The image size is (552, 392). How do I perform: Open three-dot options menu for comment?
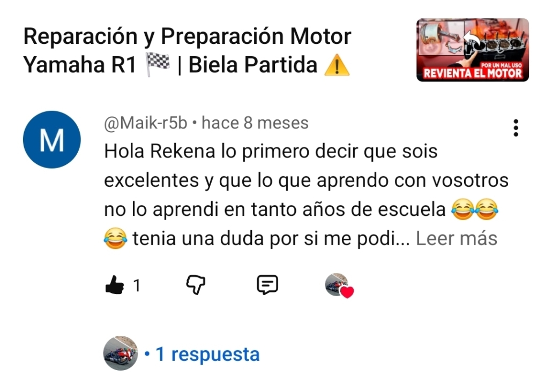tap(516, 128)
